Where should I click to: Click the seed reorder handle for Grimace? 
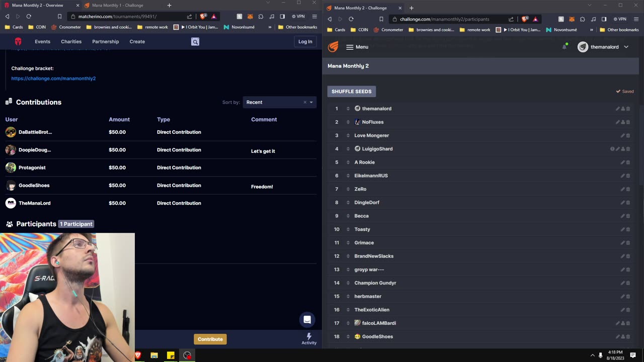pos(348,243)
